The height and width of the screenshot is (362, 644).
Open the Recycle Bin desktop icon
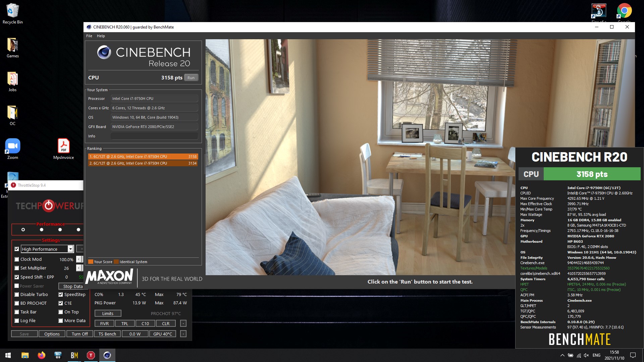pos(12,13)
